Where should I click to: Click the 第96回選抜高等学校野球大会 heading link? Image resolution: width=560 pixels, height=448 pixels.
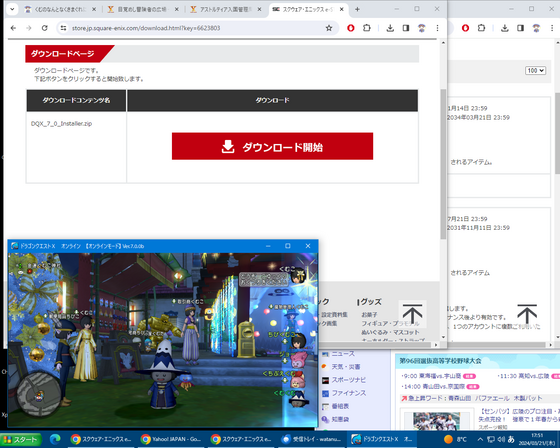point(440,361)
